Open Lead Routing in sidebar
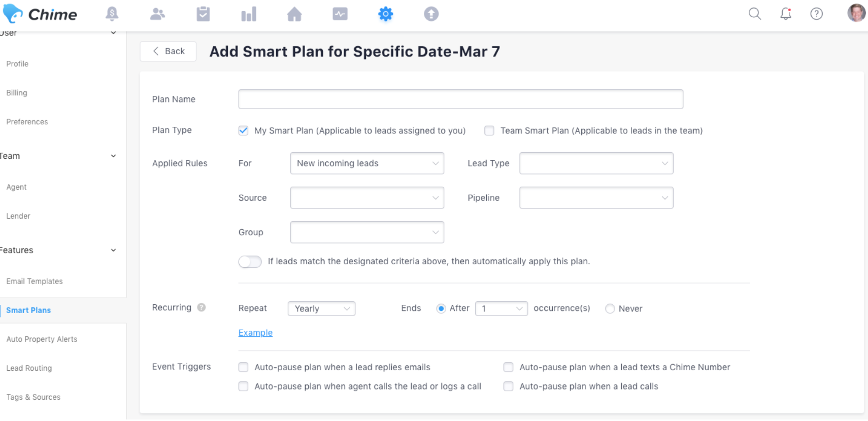Viewport: 868px width, 421px height. [x=29, y=368]
